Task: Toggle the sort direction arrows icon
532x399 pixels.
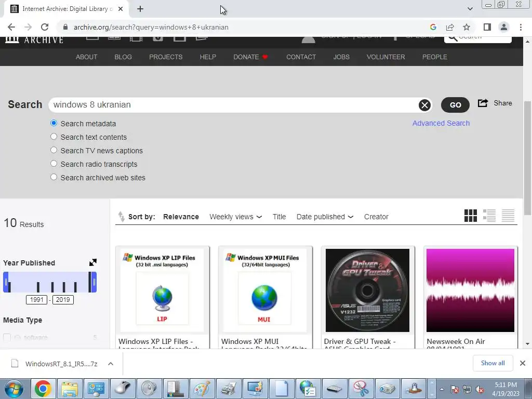Action: point(121,217)
